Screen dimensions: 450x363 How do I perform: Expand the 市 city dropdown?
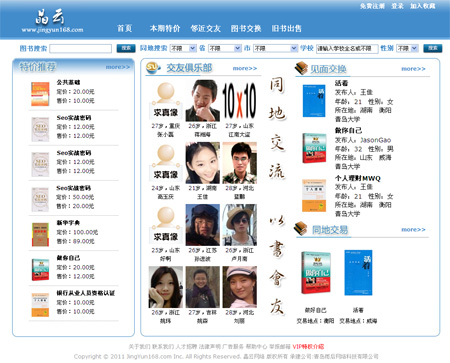click(275, 49)
